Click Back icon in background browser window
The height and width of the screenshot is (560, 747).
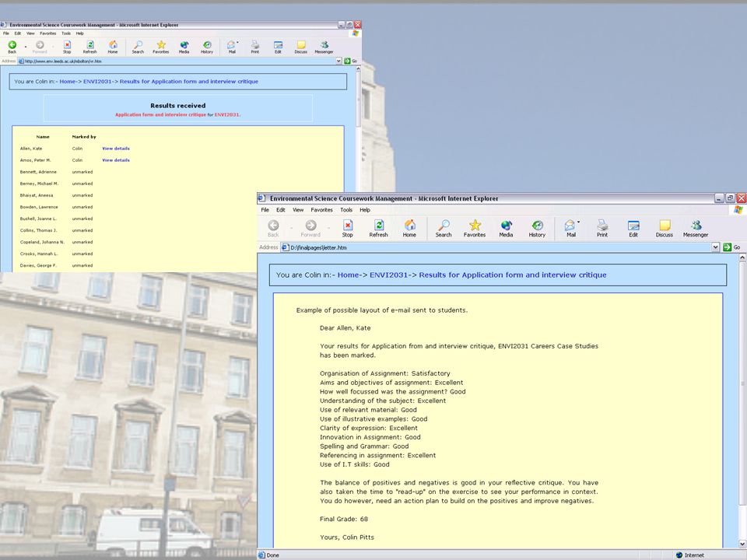pyautogui.click(x=12, y=47)
